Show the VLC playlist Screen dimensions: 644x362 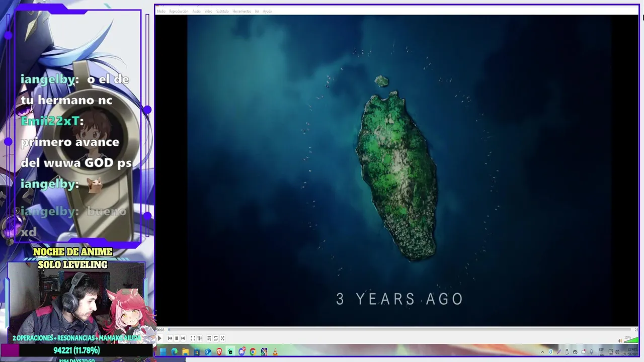pos(209,338)
